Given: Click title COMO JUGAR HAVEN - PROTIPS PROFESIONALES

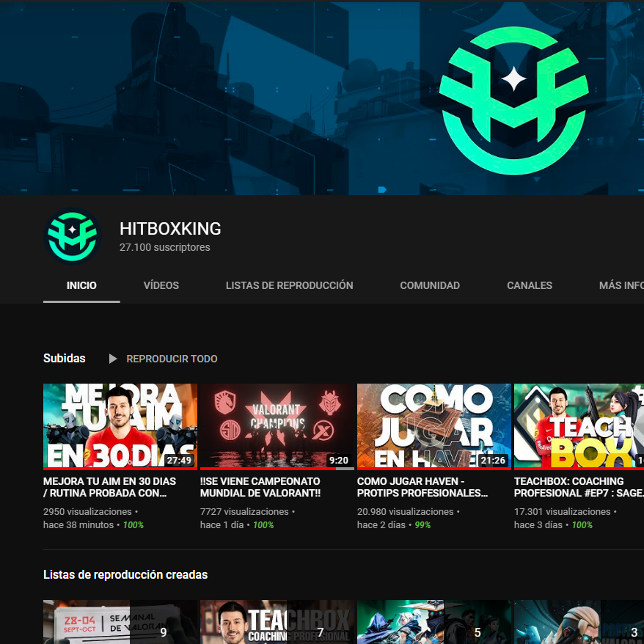Looking at the screenshot, I should click(x=422, y=487).
